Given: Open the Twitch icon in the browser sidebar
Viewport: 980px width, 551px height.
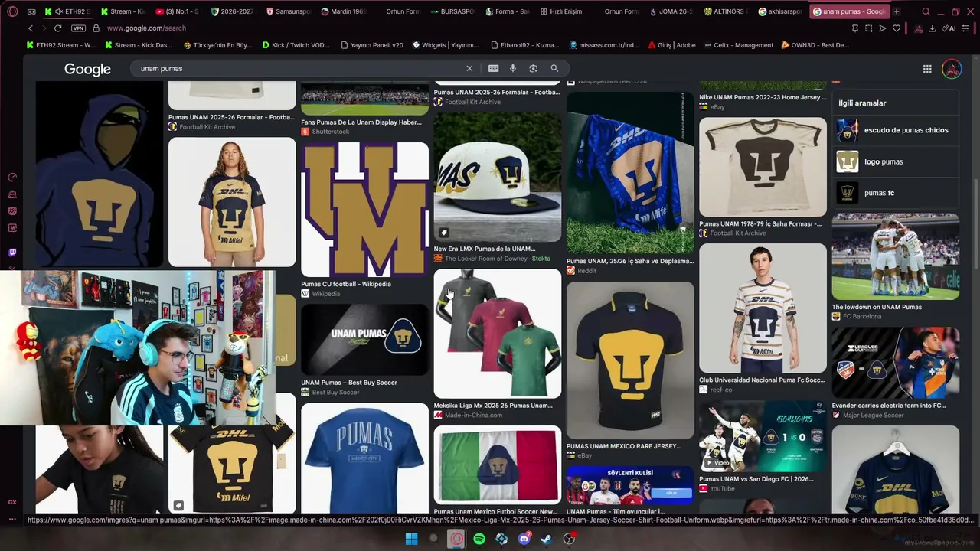Looking at the screenshot, I should [x=12, y=253].
